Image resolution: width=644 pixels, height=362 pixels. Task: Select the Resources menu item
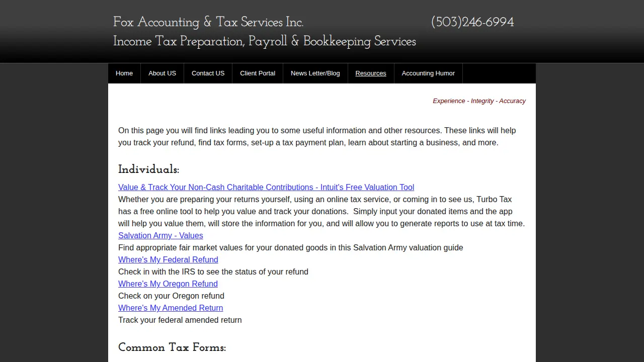click(371, 73)
